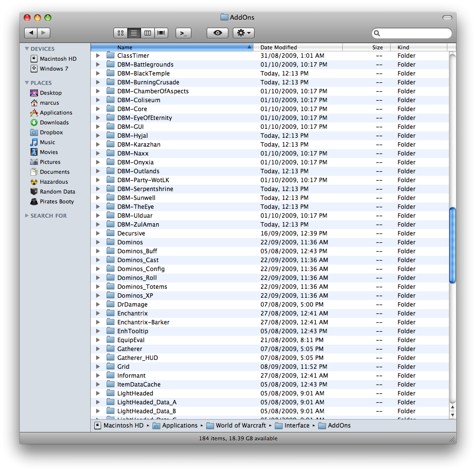Click the green zoom window button
The height and width of the screenshot is (471, 476).
pyautogui.click(x=48, y=18)
